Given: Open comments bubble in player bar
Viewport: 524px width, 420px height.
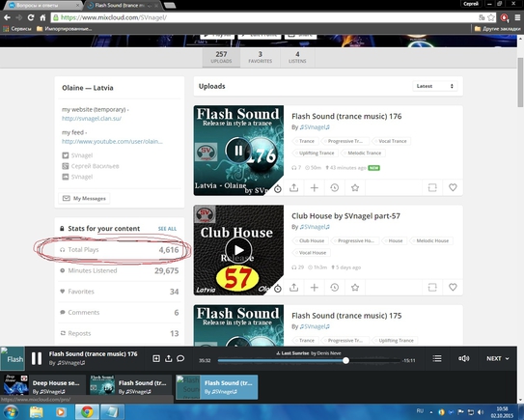Looking at the screenshot, I should point(180,358).
